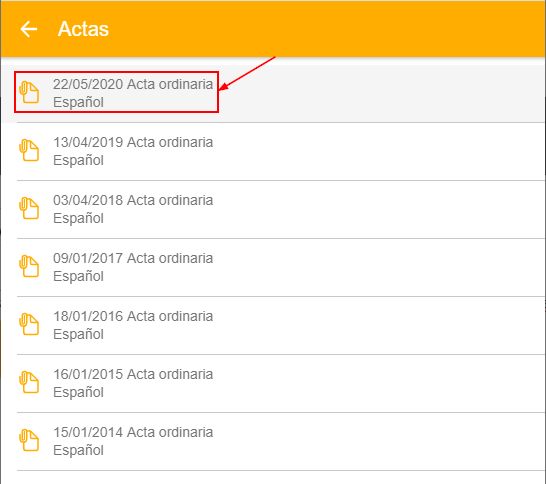Click the attachment icon for 03/04/2018 acta
The width and height of the screenshot is (546, 484).
[x=29, y=208]
